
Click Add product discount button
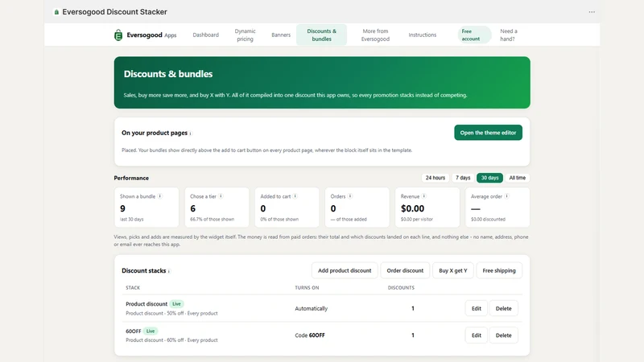(x=345, y=270)
